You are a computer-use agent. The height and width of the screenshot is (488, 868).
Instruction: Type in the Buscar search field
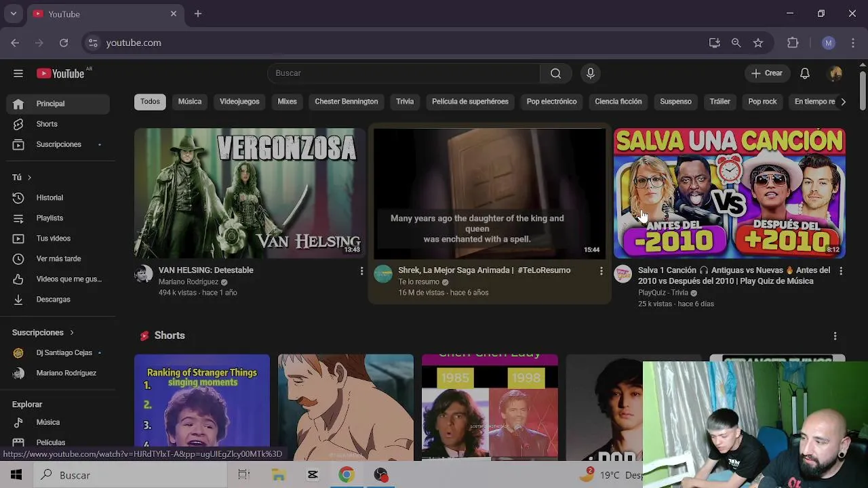pos(403,73)
